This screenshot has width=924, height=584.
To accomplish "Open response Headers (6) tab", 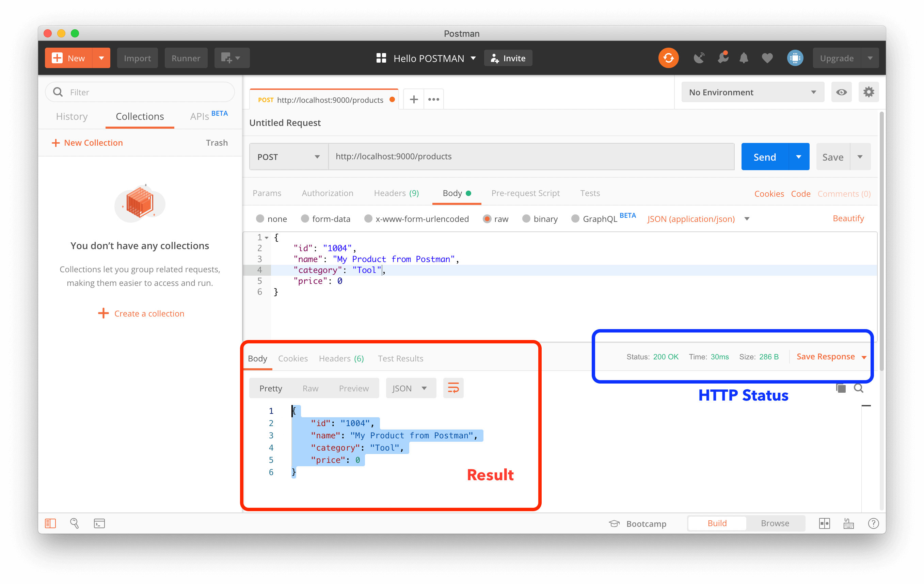I will (x=341, y=358).
